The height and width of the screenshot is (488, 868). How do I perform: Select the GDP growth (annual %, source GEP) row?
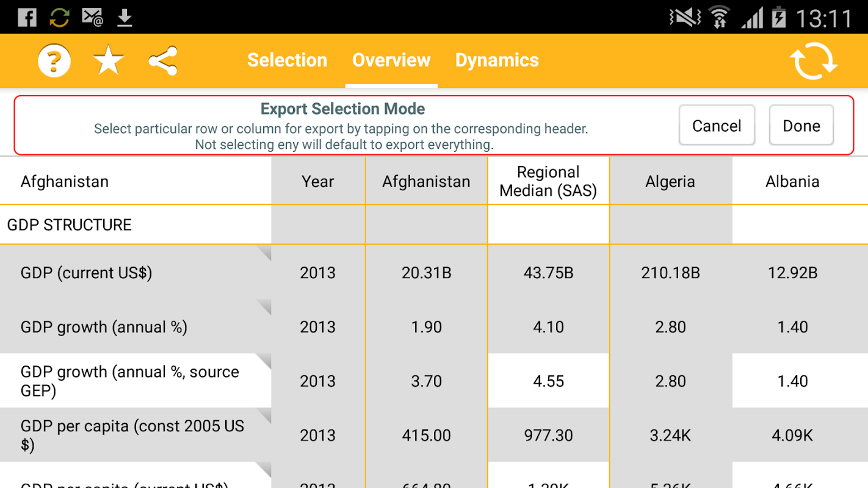pos(136,381)
